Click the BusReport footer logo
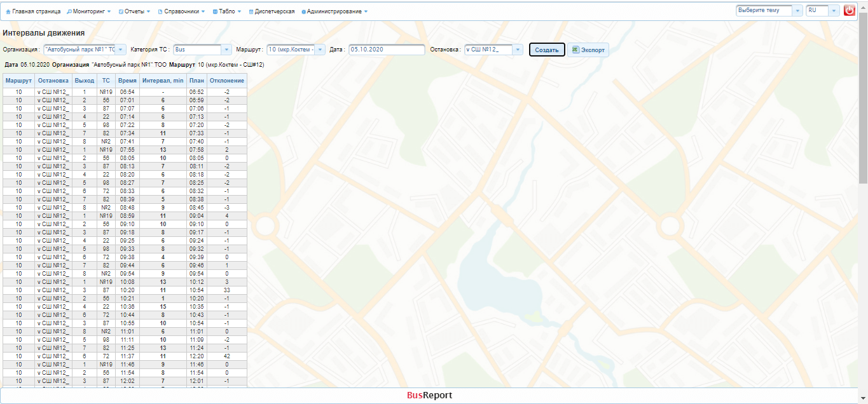 click(x=430, y=395)
